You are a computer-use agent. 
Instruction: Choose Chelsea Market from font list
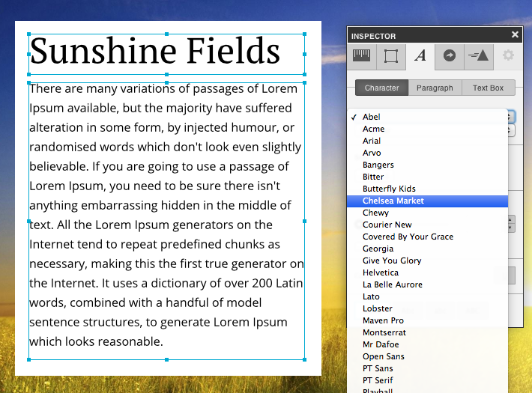[393, 201]
